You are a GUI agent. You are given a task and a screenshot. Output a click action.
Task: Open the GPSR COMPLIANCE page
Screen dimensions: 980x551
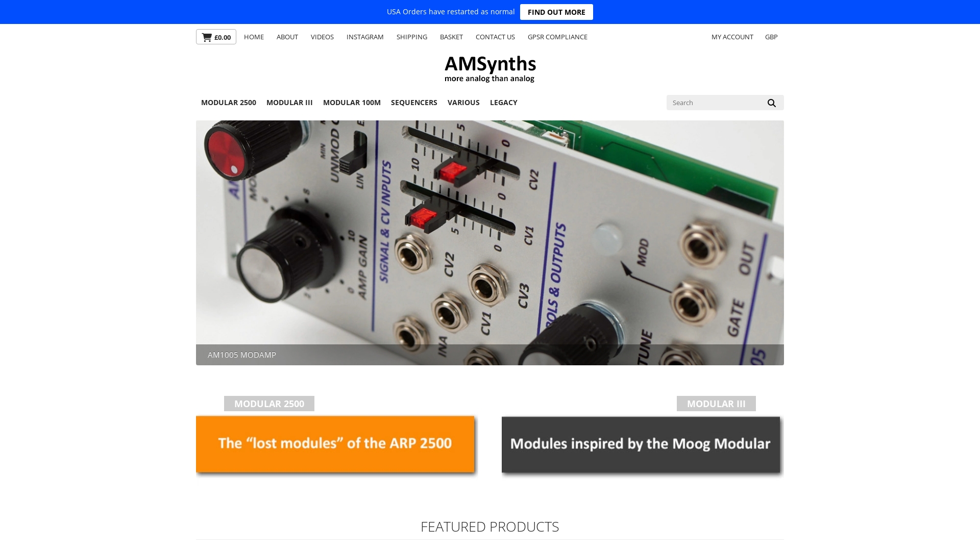click(557, 37)
